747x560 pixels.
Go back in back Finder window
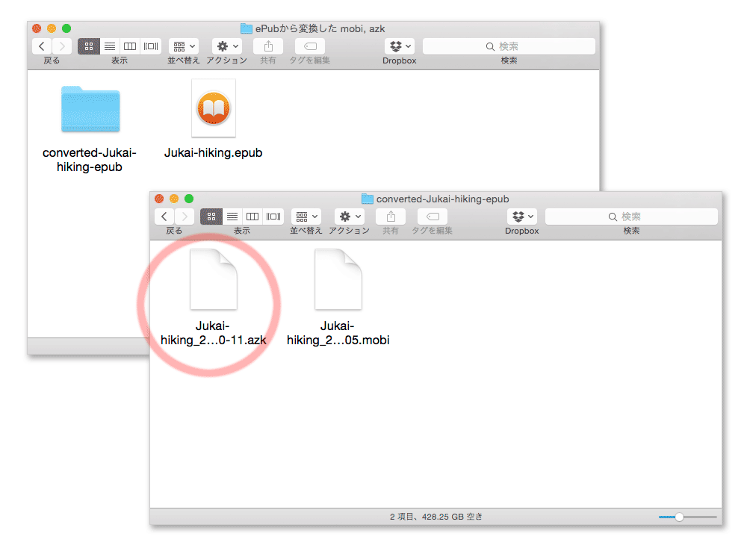coord(43,46)
